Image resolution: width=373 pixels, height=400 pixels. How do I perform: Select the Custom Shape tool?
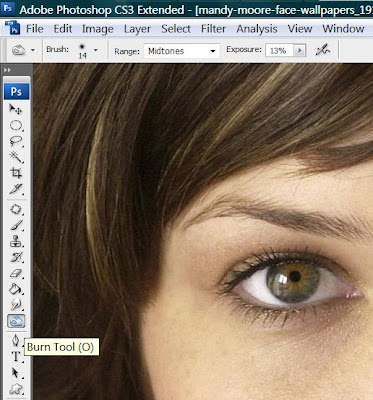pos(16,388)
